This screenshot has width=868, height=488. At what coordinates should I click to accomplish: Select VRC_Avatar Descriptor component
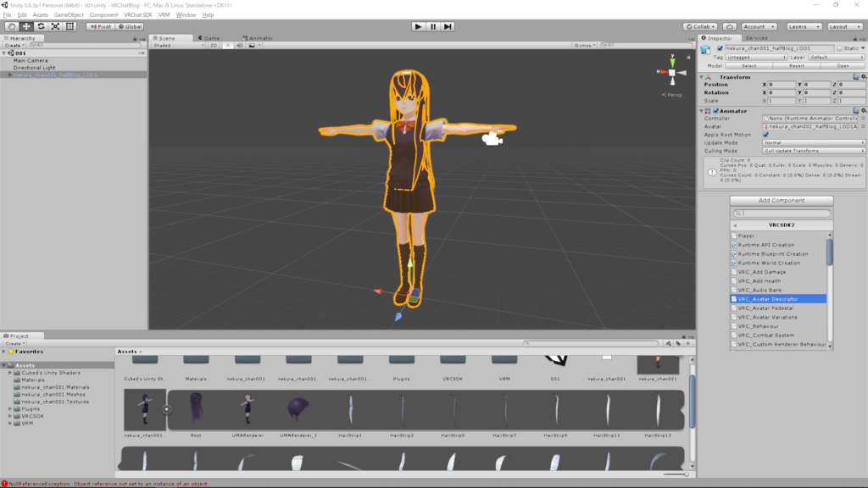(x=778, y=299)
